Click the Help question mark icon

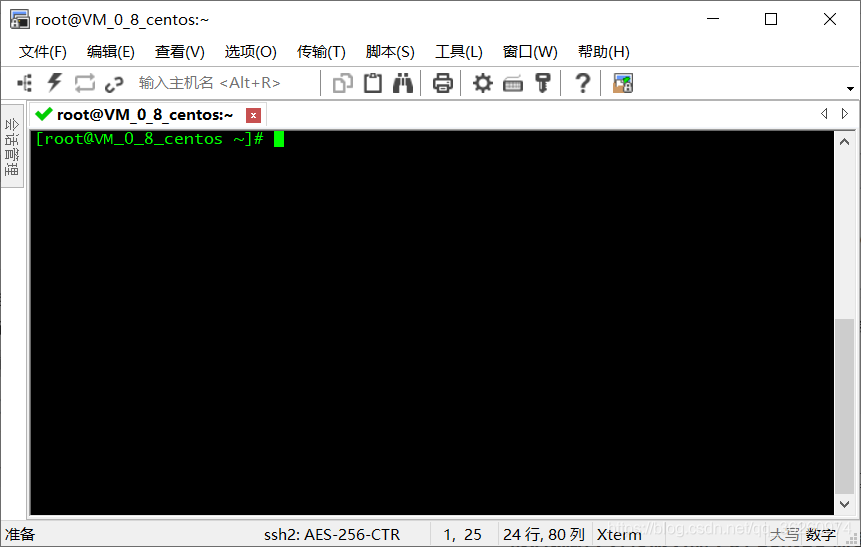(x=583, y=83)
